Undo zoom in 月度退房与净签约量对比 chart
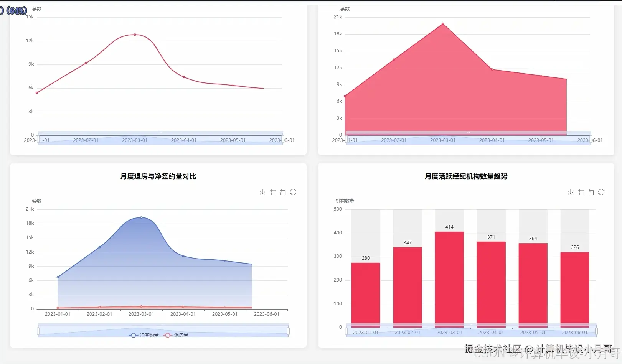The height and width of the screenshot is (364, 622). pos(283,192)
